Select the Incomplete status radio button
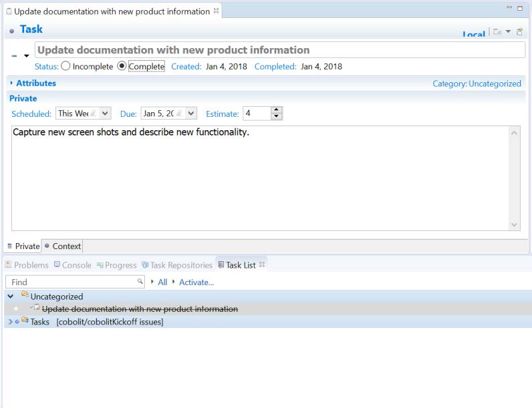The height and width of the screenshot is (408, 532). point(65,66)
